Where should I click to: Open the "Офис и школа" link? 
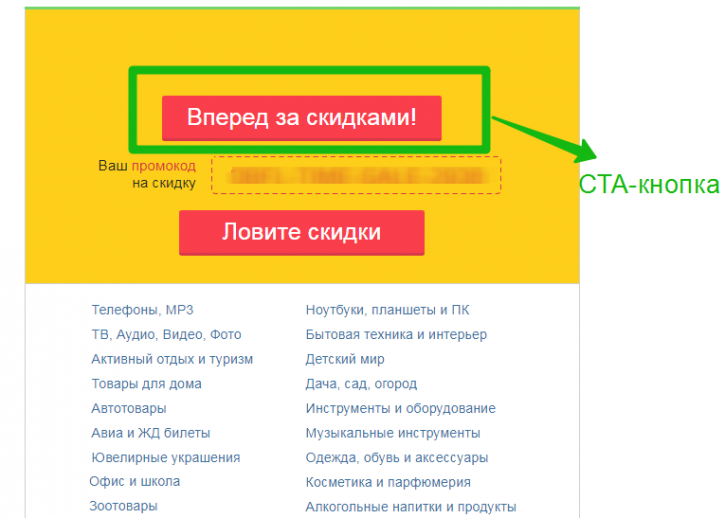[135, 481]
